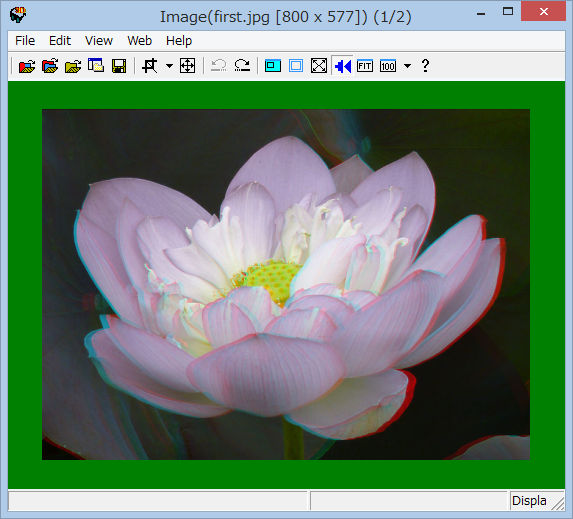The height and width of the screenshot is (519, 573).
Task: Open multiple images with second folder icon
Action: pyautogui.click(x=50, y=66)
